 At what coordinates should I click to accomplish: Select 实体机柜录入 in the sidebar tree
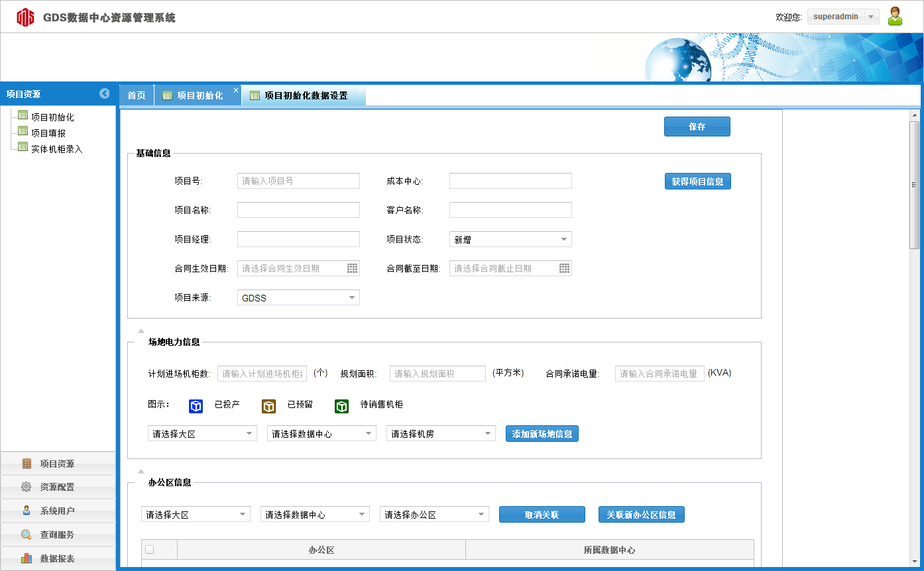click(x=56, y=149)
